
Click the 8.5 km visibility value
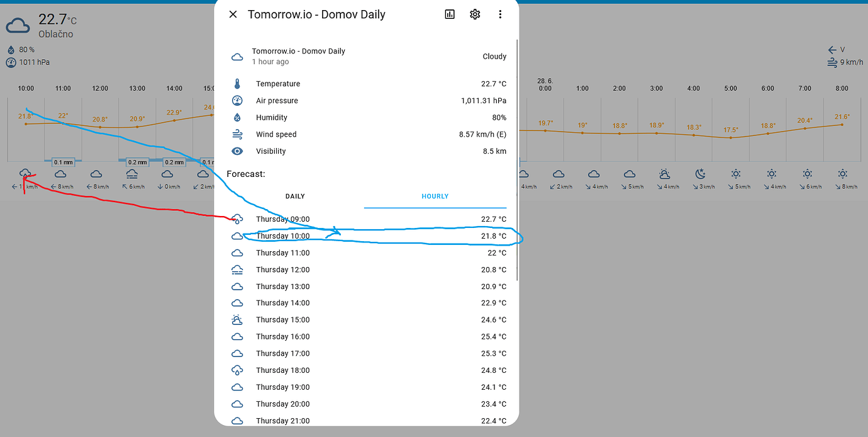tap(494, 151)
